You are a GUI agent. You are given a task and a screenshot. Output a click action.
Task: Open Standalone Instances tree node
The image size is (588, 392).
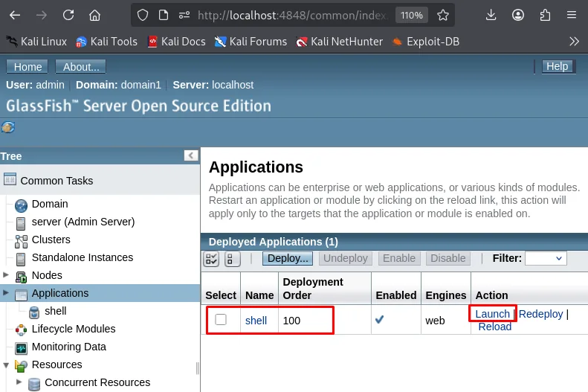pos(83,257)
